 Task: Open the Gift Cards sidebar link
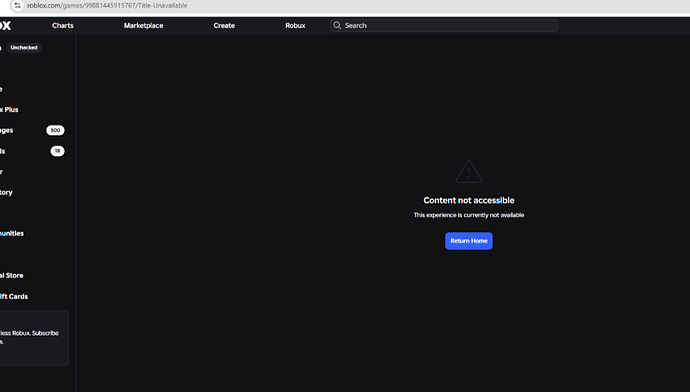14,297
